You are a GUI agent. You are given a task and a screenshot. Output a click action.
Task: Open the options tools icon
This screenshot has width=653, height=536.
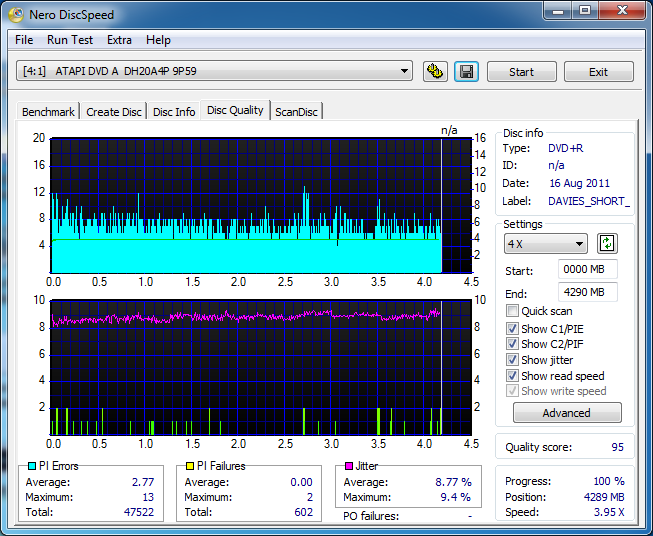click(435, 72)
